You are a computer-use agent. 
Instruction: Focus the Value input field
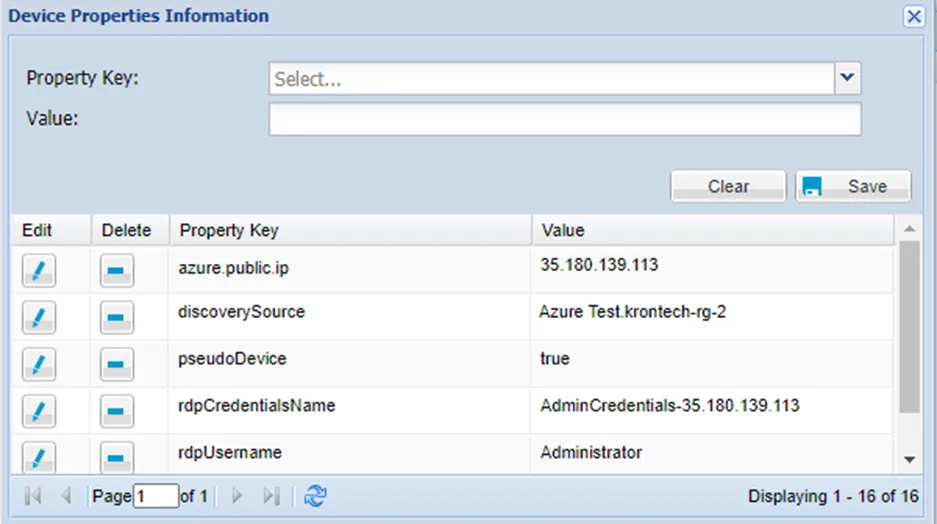[565, 119]
